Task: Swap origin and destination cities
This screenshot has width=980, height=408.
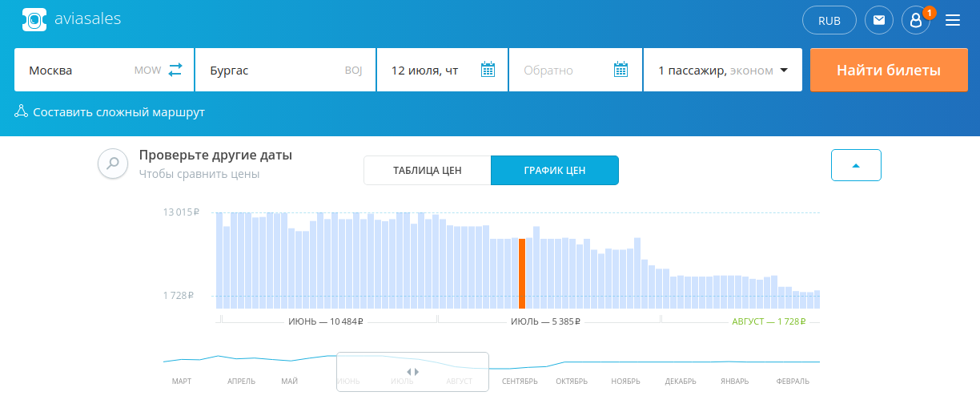Action: coord(175,70)
